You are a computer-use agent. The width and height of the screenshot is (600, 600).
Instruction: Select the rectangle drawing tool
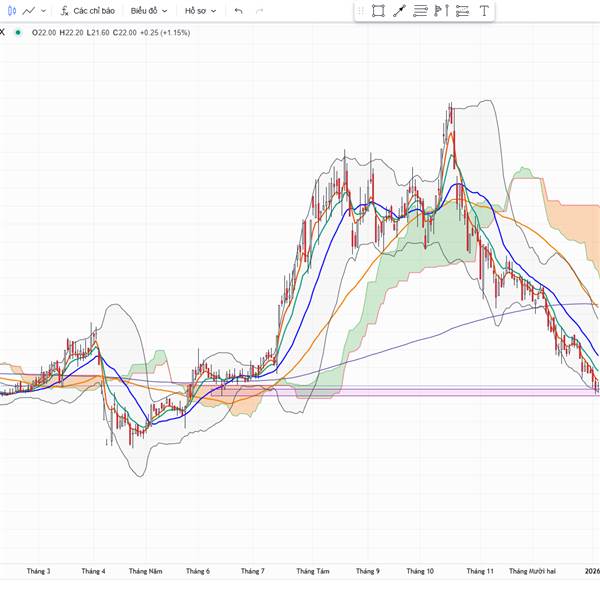point(378,11)
